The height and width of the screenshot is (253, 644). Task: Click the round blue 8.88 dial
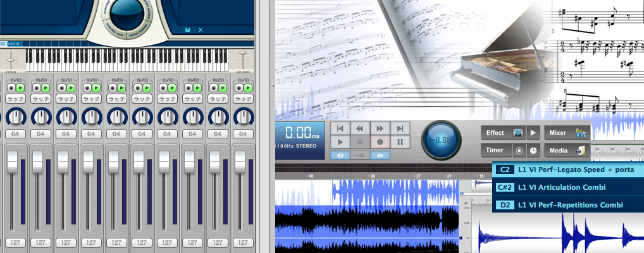pyautogui.click(x=442, y=140)
